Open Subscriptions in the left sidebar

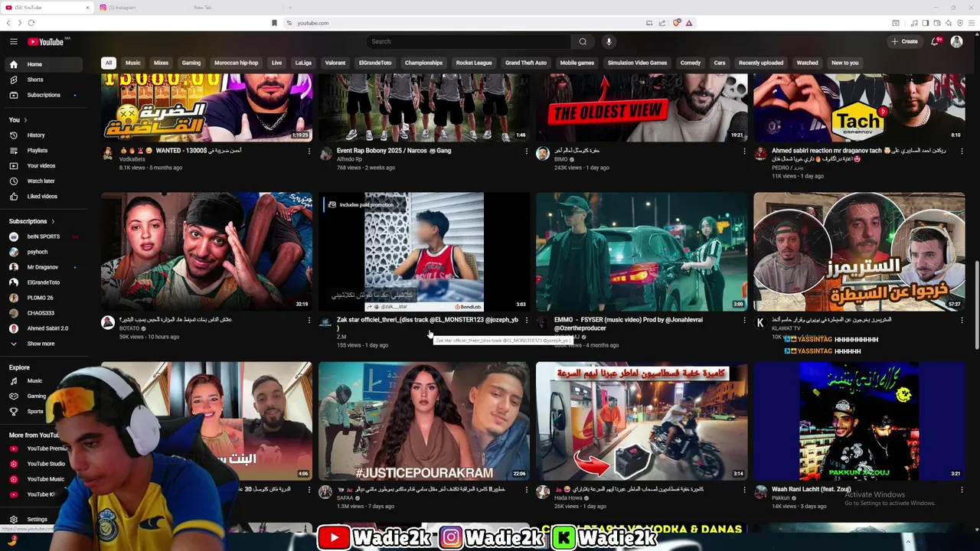[x=43, y=95]
